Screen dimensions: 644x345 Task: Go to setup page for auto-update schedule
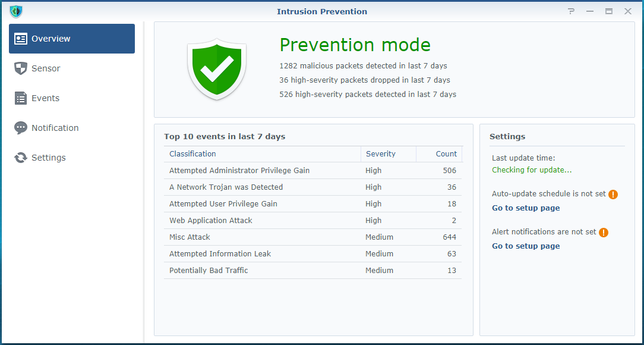coord(526,208)
